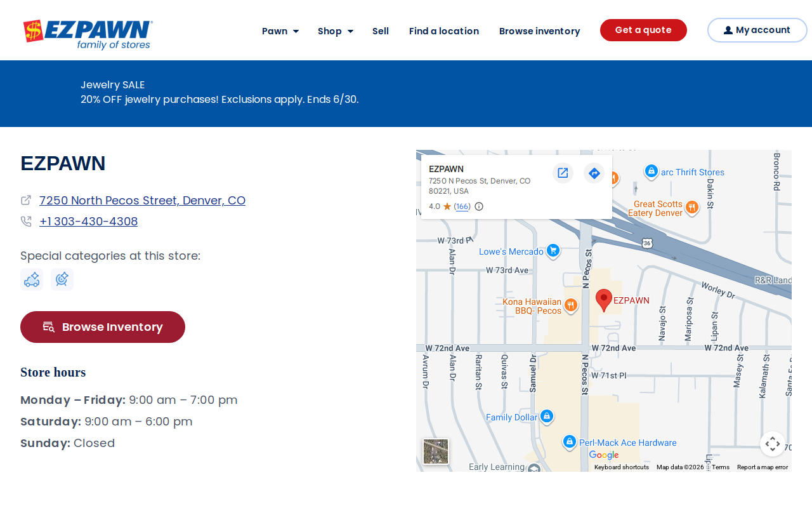Click the Store hours heading
Viewport: 812px width, 508px height.
[x=53, y=372]
